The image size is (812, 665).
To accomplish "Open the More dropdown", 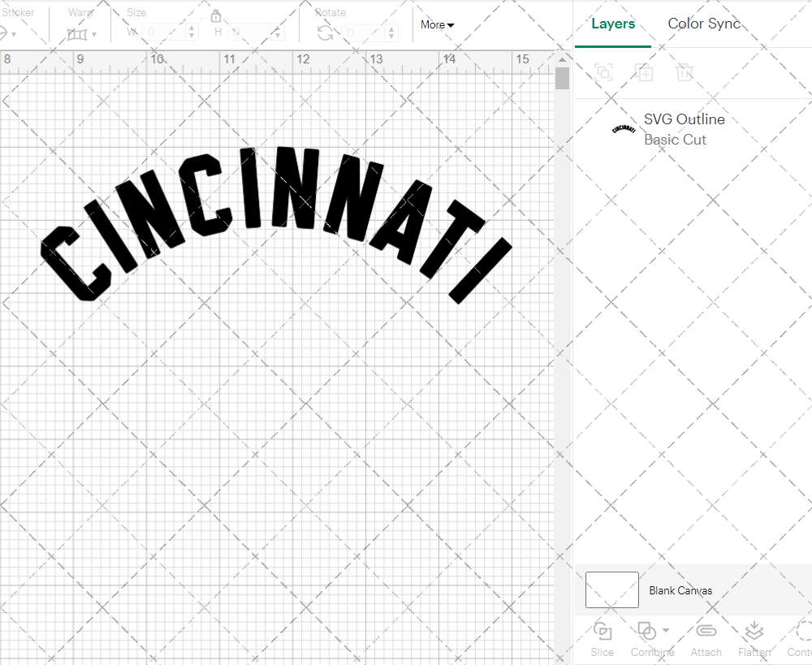I will [436, 24].
